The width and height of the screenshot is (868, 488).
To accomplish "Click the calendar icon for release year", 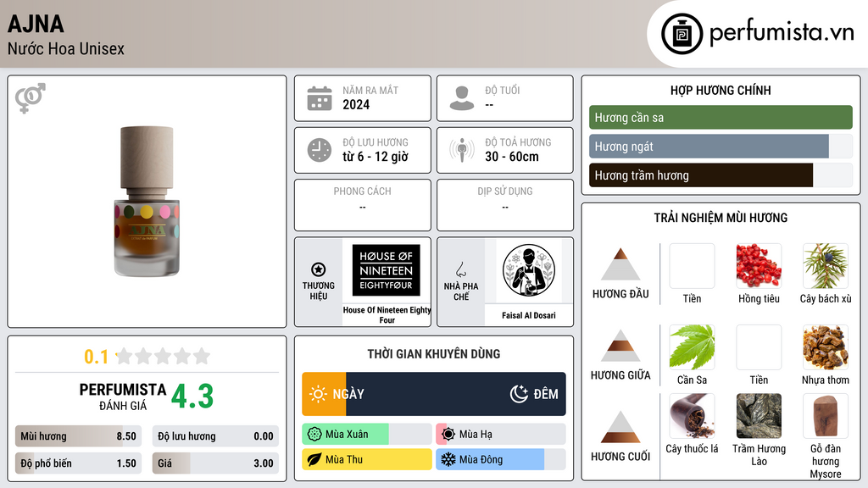I will pyautogui.click(x=320, y=98).
